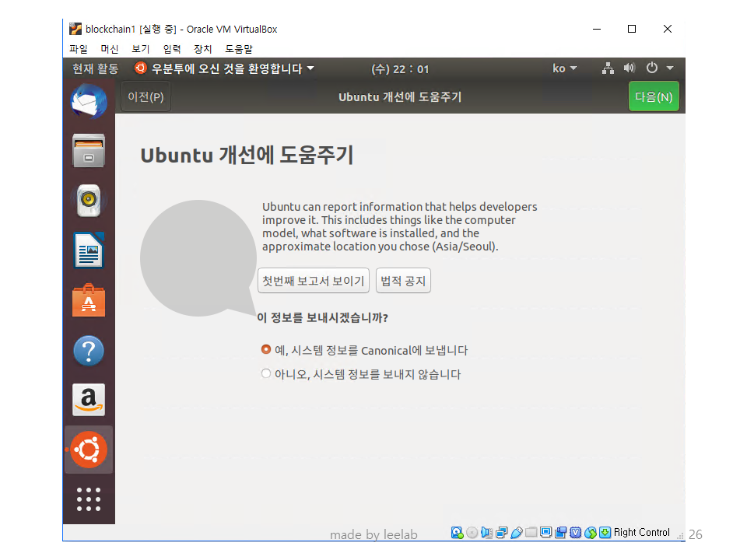This screenshot has height=560, width=747.
Task: Open the 도움말 menu
Action: (239, 48)
